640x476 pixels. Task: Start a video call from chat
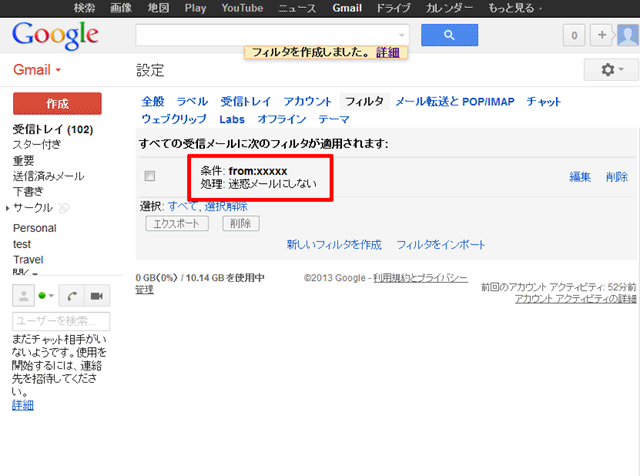pyautogui.click(x=97, y=296)
